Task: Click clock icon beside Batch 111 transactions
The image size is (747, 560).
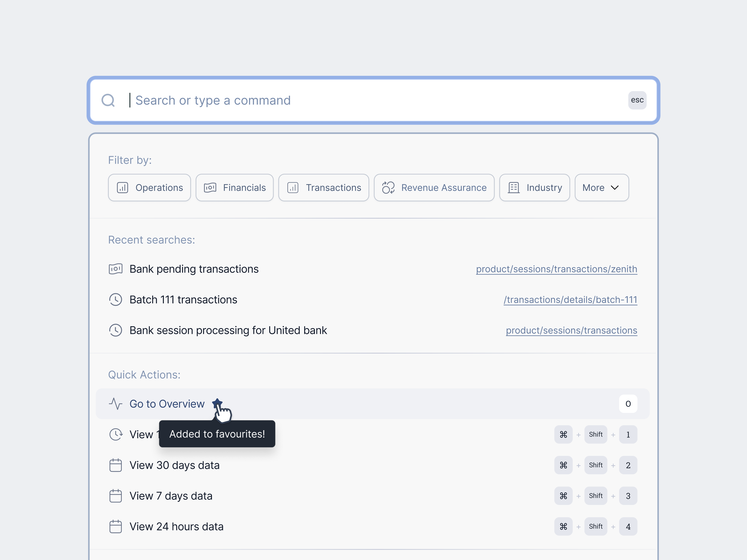Action: point(116,300)
